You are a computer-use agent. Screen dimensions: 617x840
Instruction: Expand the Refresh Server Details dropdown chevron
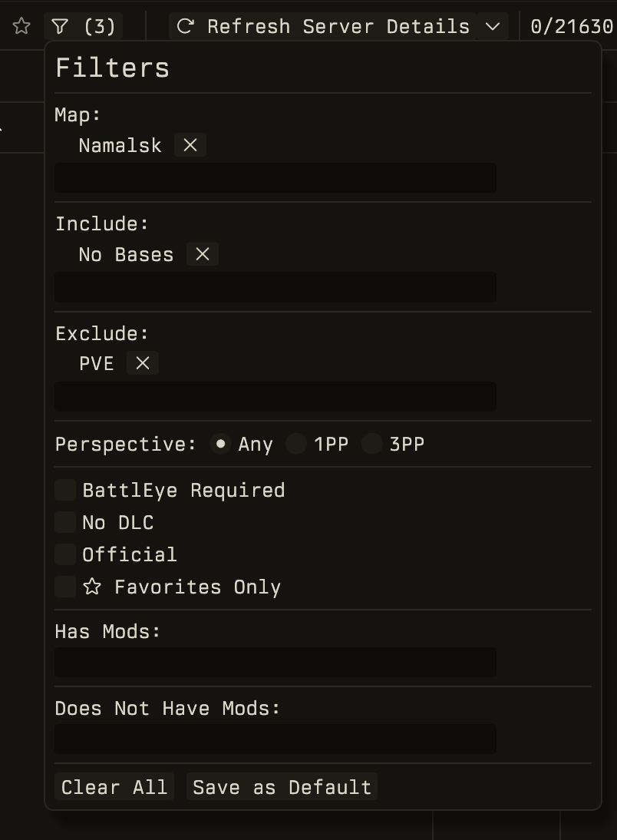[x=491, y=25]
